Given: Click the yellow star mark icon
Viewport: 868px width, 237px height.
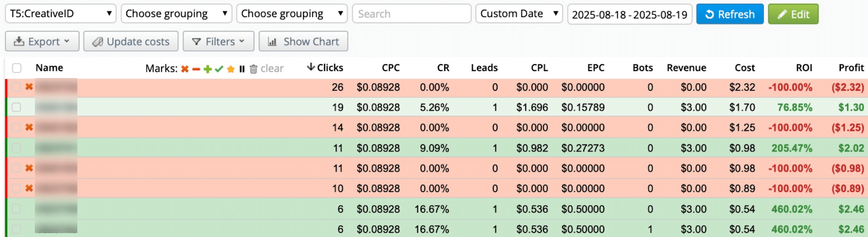Looking at the screenshot, I should click(231, 69).
